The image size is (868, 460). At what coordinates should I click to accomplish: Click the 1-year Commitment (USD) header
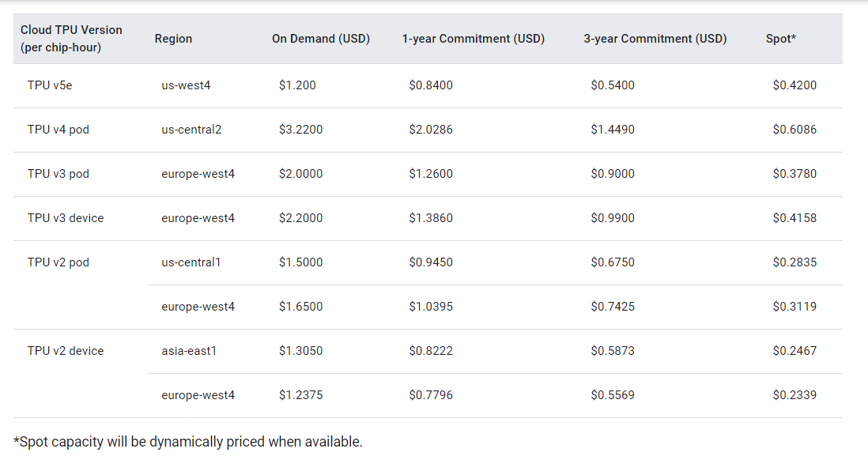tap(474, 39)
